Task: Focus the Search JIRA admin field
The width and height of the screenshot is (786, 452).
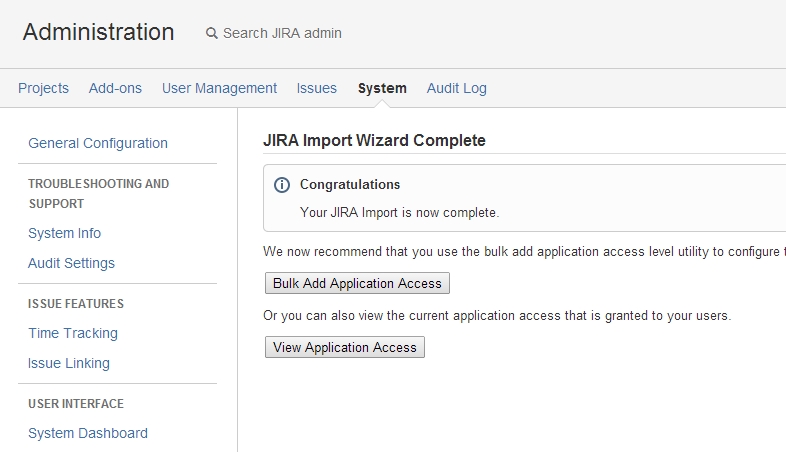Action: pos(282,33)
